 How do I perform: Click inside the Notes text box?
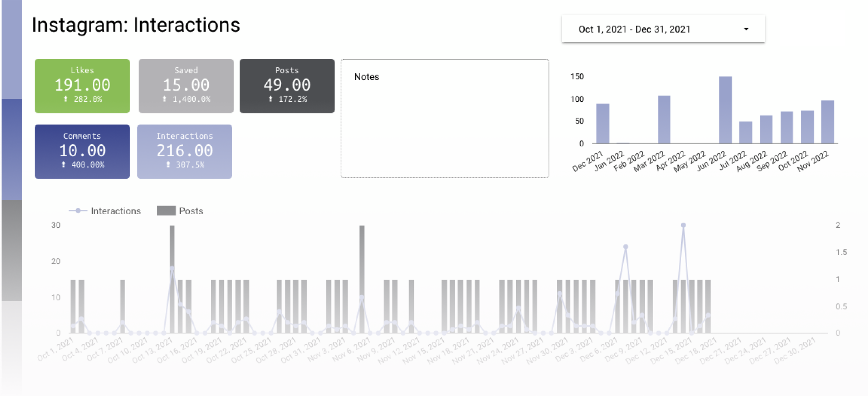point(444,126)
